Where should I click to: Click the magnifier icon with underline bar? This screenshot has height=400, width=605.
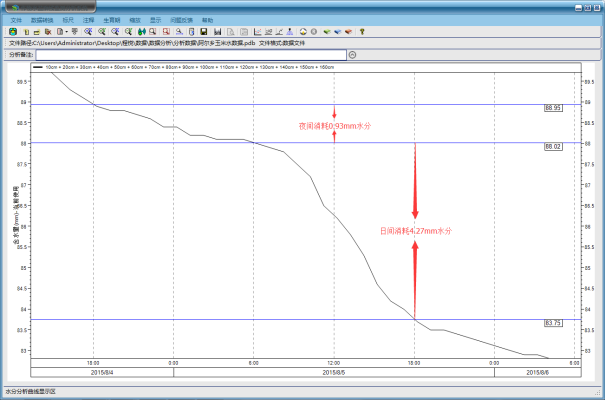click(179, 32)
